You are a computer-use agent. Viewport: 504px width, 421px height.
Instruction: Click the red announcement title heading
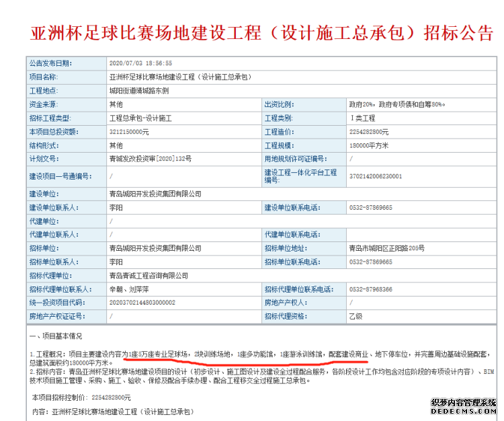click(252, 32)
